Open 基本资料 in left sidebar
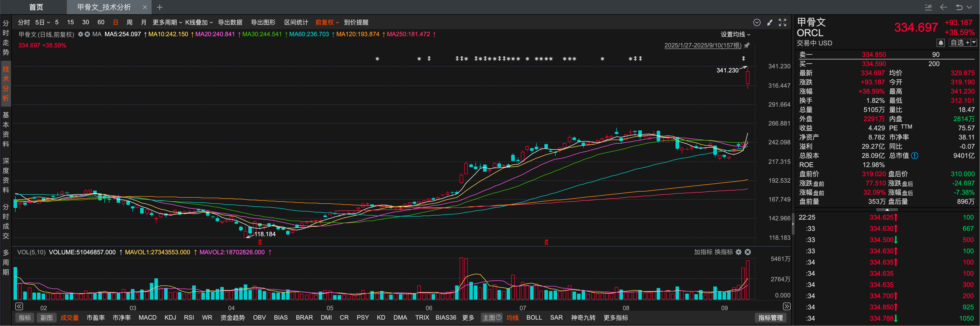This screenshot has width=980, height=326. click(6, 129)
